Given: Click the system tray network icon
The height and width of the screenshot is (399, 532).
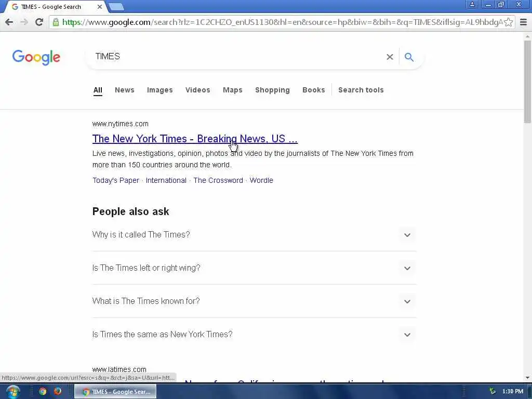Looking at the screenshot, I should [x=493, y=392].
